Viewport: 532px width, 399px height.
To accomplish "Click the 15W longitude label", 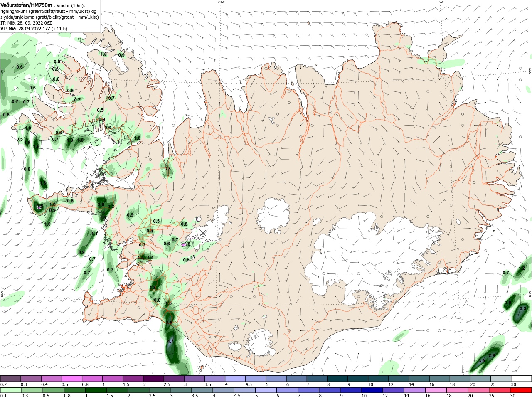I will (x=440, y=2).
